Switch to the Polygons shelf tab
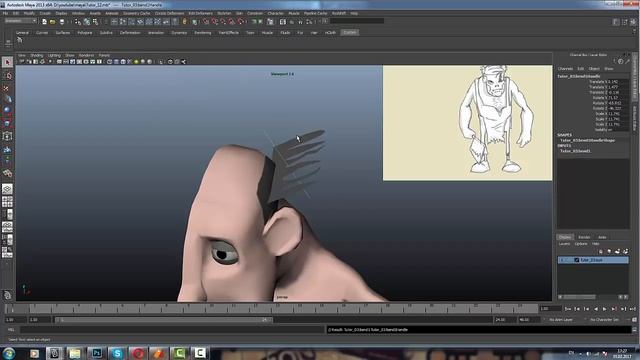This screenshot has height=360, width=640. tap(85, 33)
